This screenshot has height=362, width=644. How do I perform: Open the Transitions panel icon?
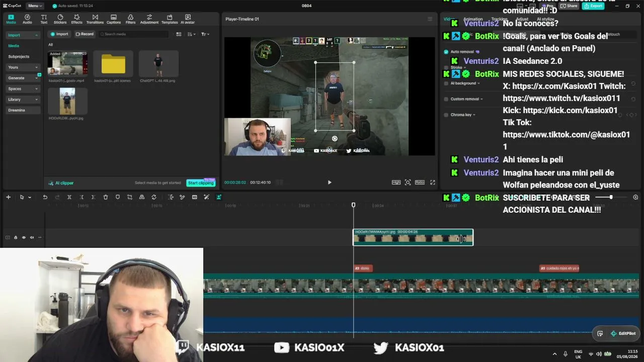[95, 19]
